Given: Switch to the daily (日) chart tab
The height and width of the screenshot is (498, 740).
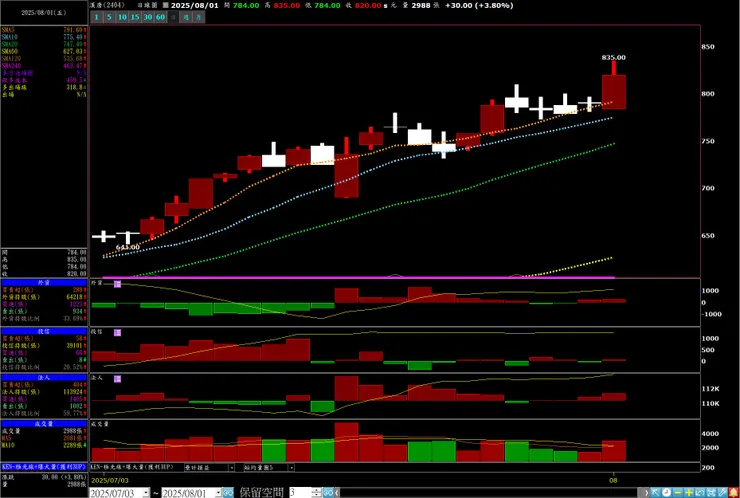Looking at the screenshot, I should (x=173, y=17).
